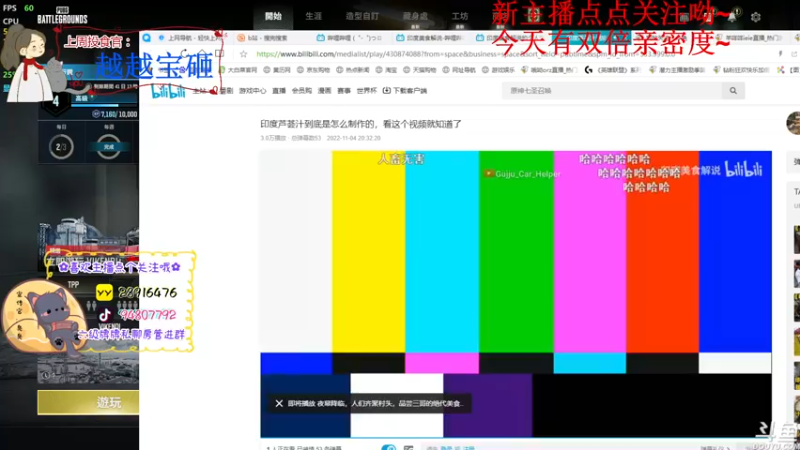
Task: Open bilibili 漫画 nav link
Action: (324, 91)
